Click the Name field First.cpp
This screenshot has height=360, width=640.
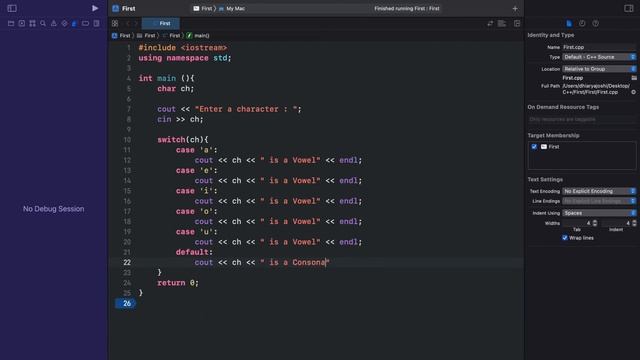coord(599,47)
